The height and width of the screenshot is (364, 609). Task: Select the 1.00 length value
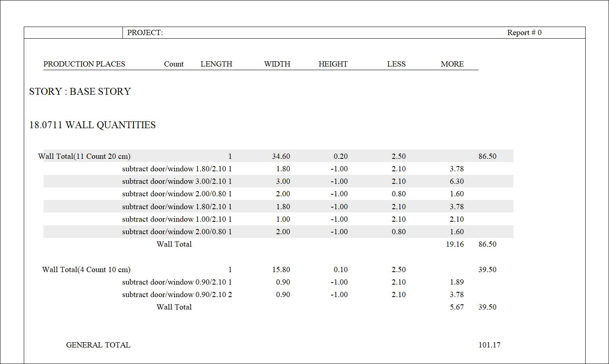283,219
